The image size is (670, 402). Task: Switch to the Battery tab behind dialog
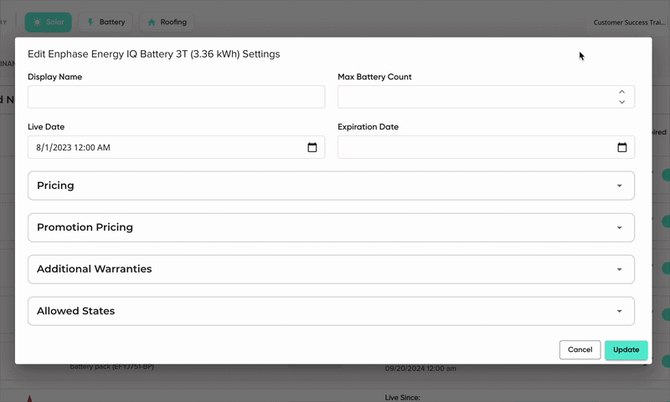[106, 22]
